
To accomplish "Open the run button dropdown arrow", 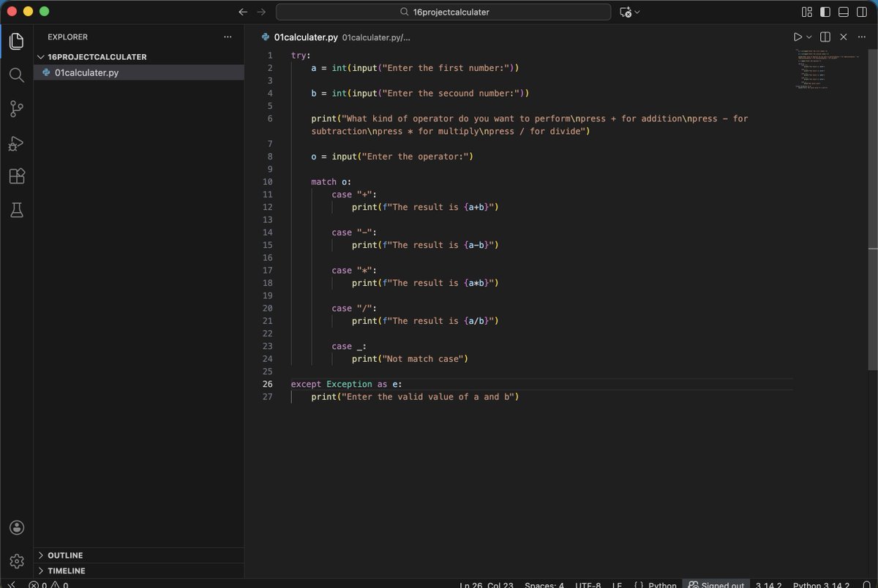I will (x=808, y=37).
